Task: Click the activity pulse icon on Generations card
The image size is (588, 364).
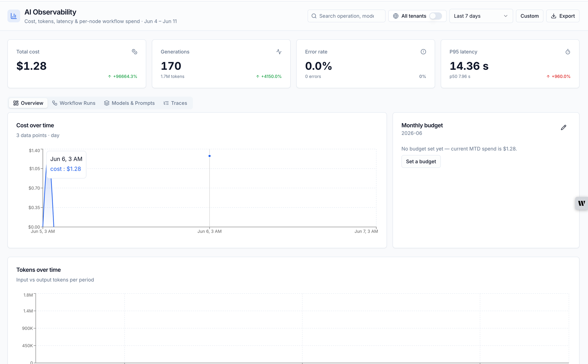Action: (x=279, y=52)
